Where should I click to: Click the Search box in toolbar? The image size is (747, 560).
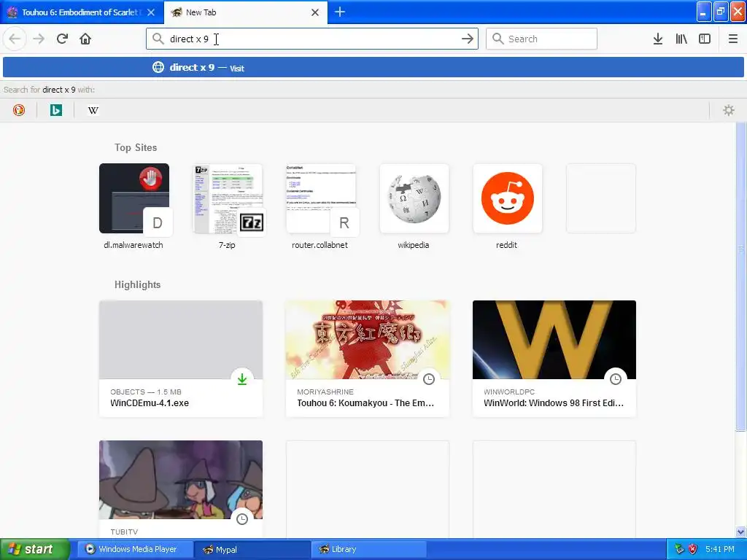[x=542, y=39]
